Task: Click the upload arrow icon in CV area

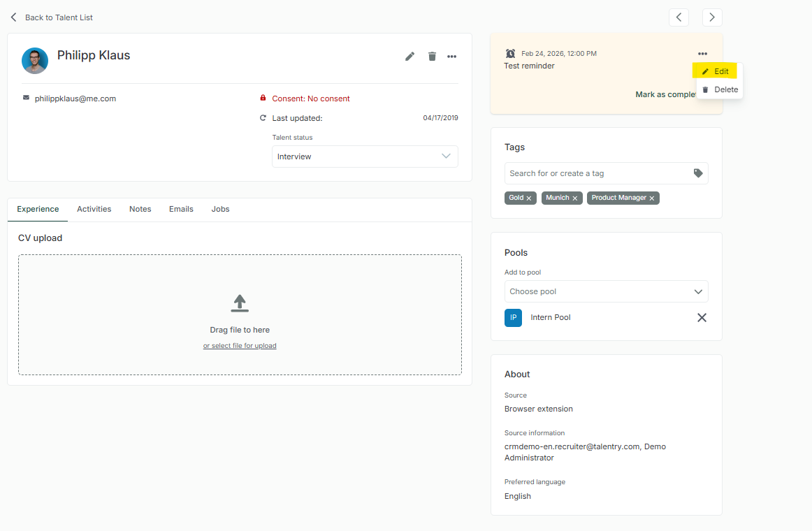Action: point(240,303)
